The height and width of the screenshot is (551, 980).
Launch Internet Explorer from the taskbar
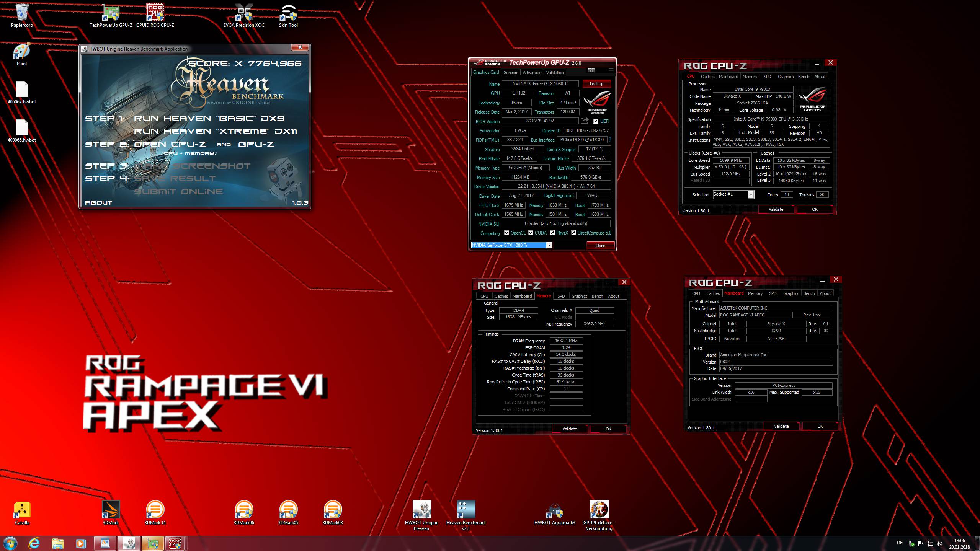(34, 543)
